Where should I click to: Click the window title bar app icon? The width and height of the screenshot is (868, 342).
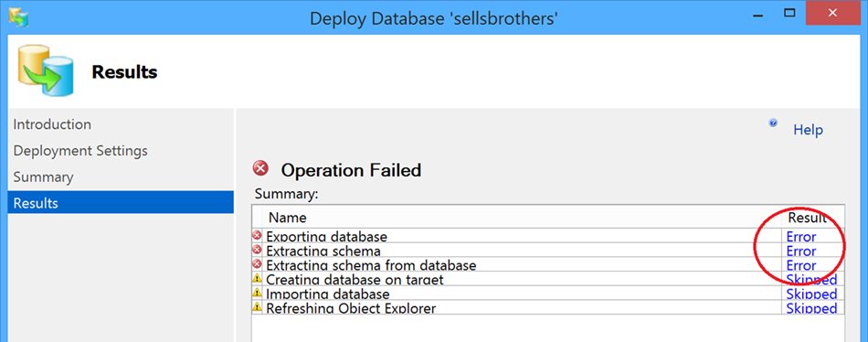[x=19, y=17]
